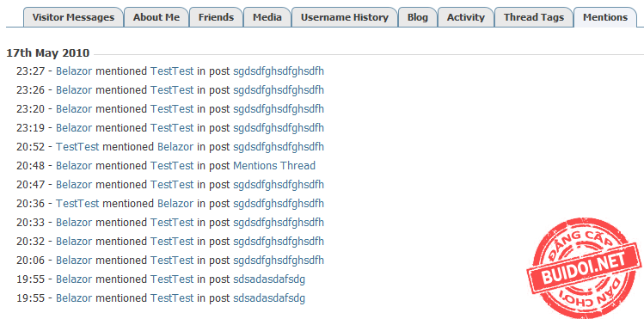Open the Mentions Thread post link

click(x=274, y=165)
